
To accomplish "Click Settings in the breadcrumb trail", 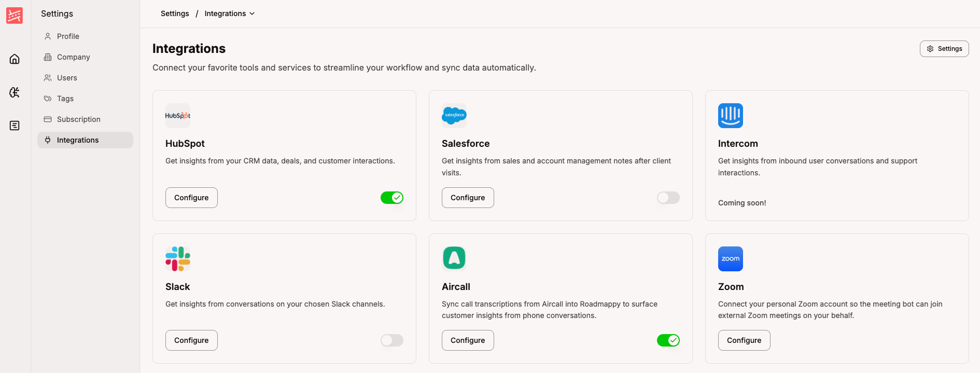I will [174, 13].
